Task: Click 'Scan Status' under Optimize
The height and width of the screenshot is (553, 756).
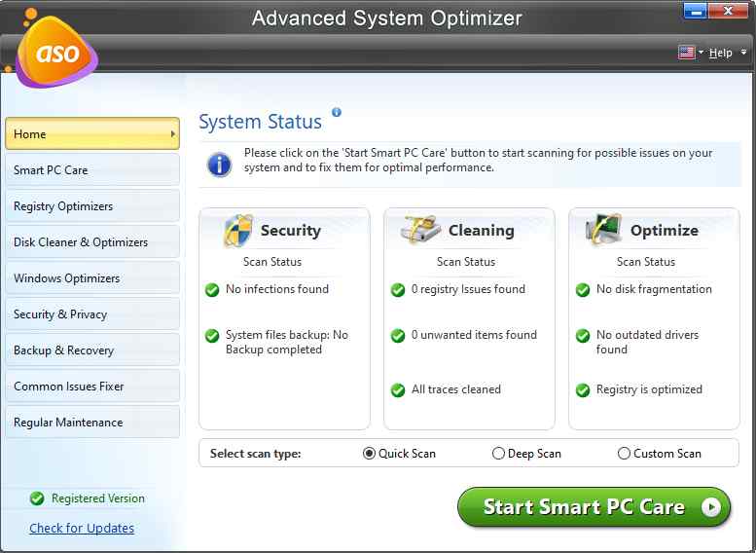Action: point(646,262)
